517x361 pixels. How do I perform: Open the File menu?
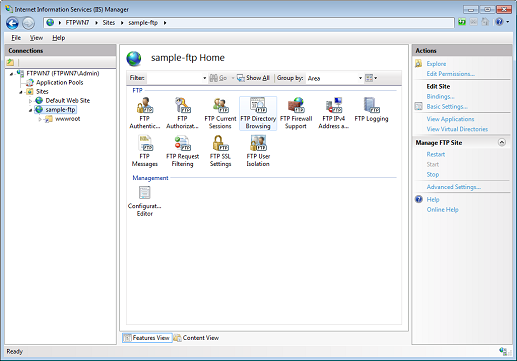coord(16,38)
